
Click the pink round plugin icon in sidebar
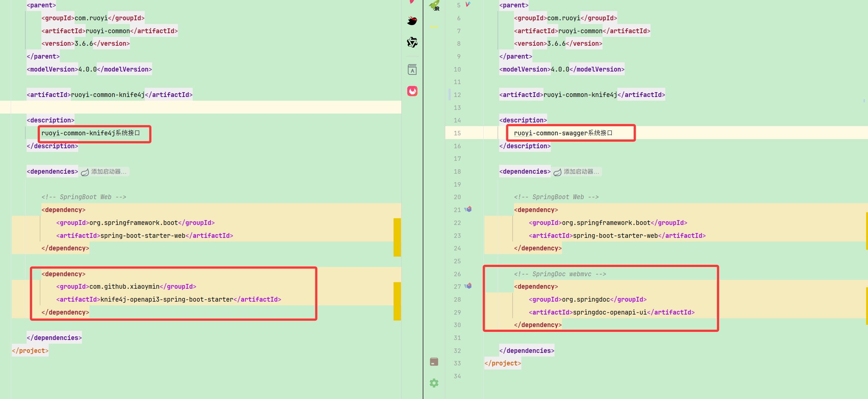tap(412, 91)
